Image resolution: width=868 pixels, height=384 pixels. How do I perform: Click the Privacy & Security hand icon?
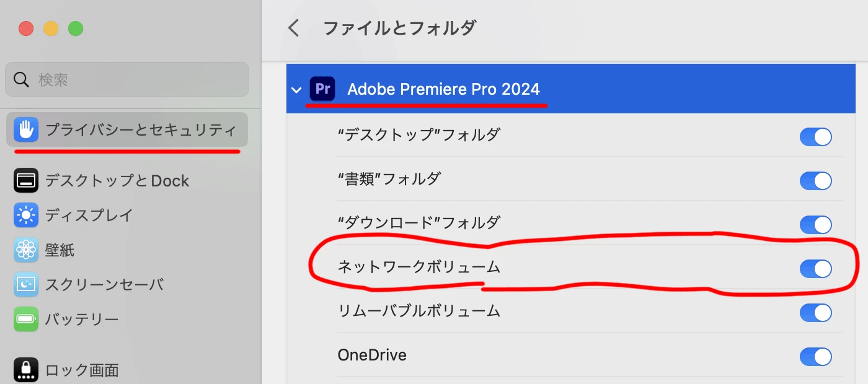26,130
